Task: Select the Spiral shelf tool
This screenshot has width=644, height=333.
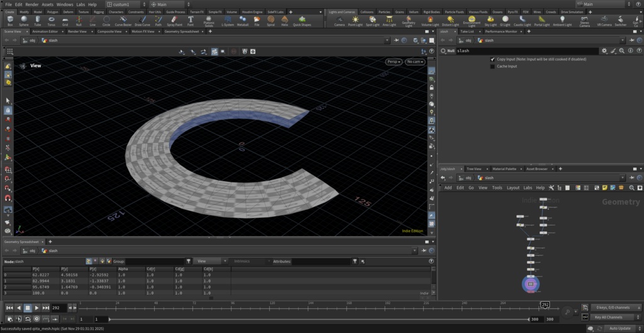Action: point(271,21)
